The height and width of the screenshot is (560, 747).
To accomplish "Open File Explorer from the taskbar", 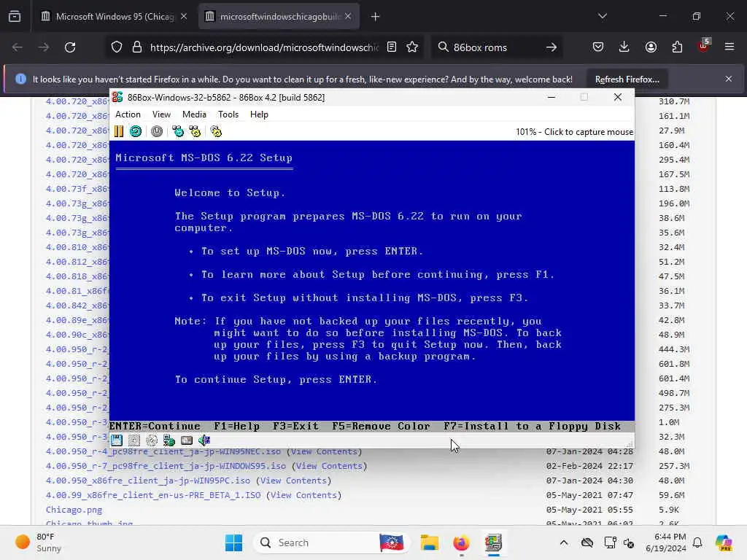I will 429,542.
